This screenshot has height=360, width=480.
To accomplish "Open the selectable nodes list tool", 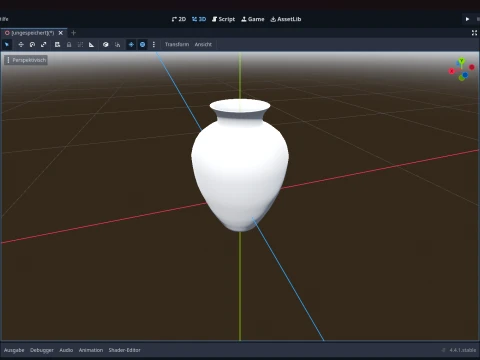I will tap(57, 44).
